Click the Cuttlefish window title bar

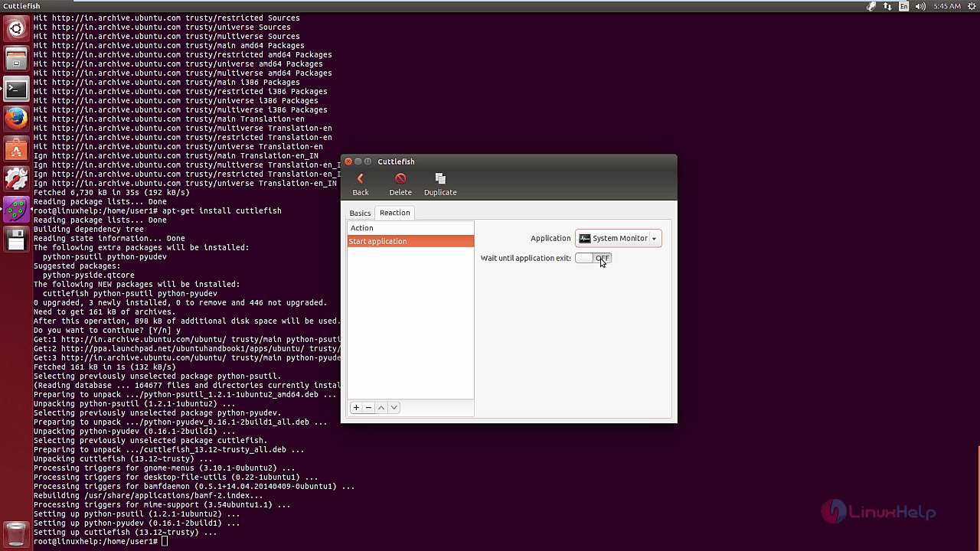click(x=509, y=161)
